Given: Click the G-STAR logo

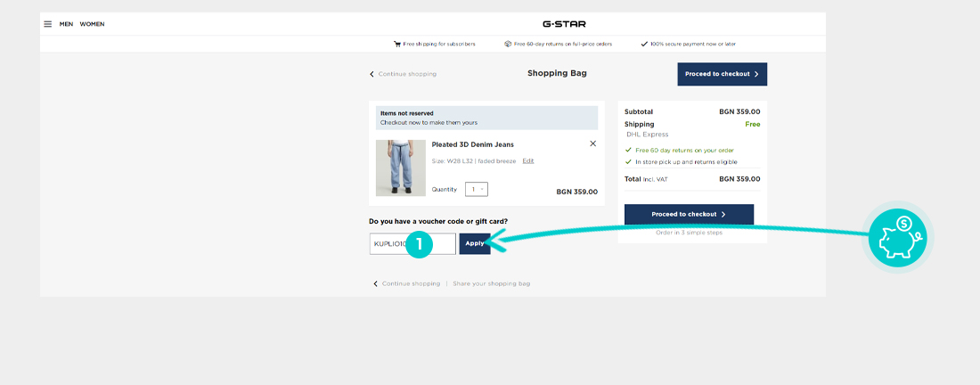Looking at the screenshot, I should [564, 24].
